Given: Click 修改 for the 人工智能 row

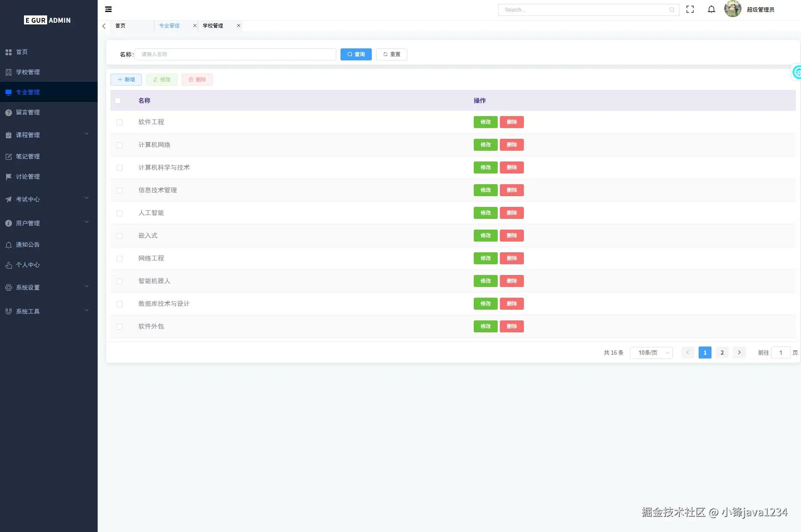Looking at the screenshot, I should tap(486, 213).
